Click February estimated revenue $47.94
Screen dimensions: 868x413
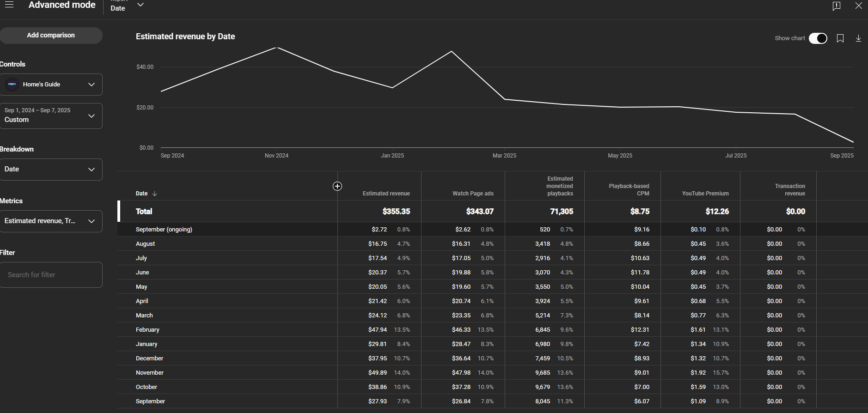pyautogui.click(x=378, y=330)
